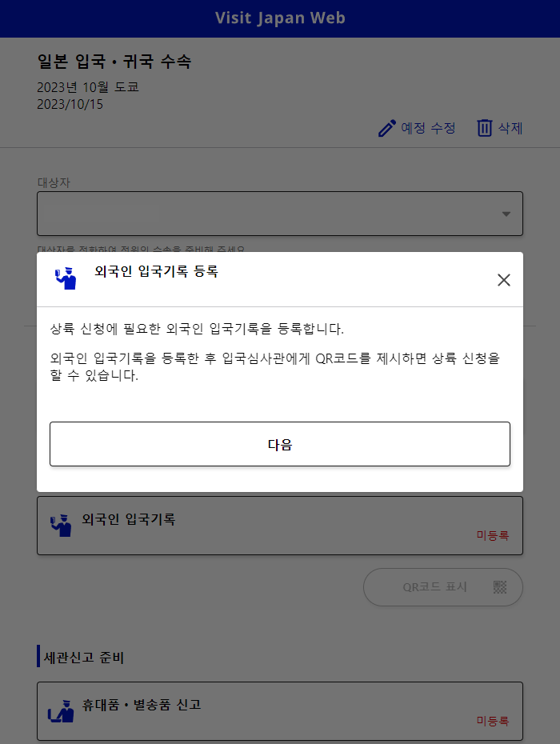560x744 pixels.
Task: Click the Visit Japan Web header title
Action: 280,18
